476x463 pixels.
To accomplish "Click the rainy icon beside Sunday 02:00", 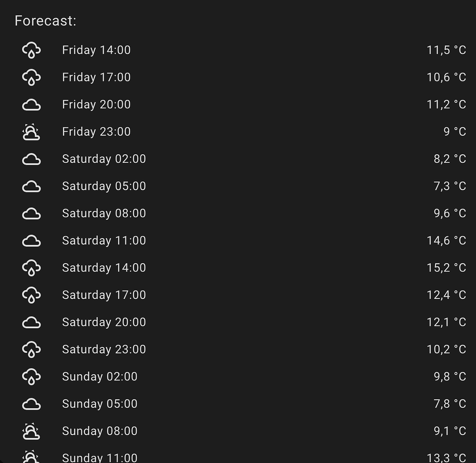I will click(x=31, y=377).
